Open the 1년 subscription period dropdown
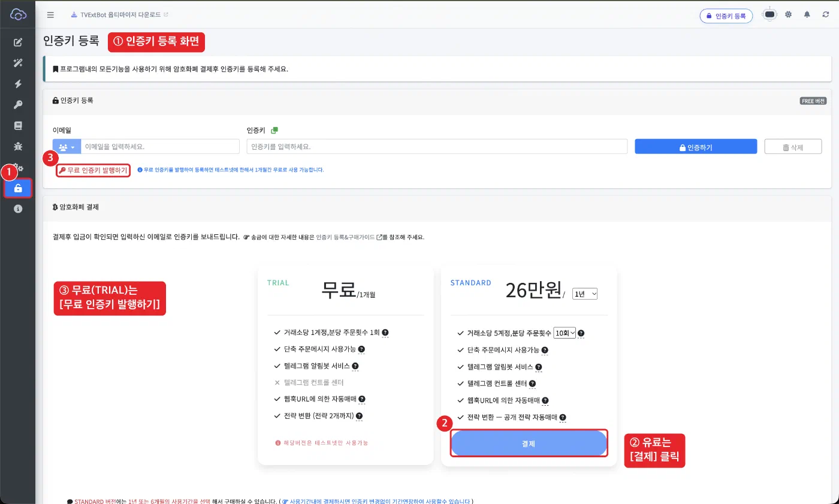 pyautogui.click(x=585, y=294)
